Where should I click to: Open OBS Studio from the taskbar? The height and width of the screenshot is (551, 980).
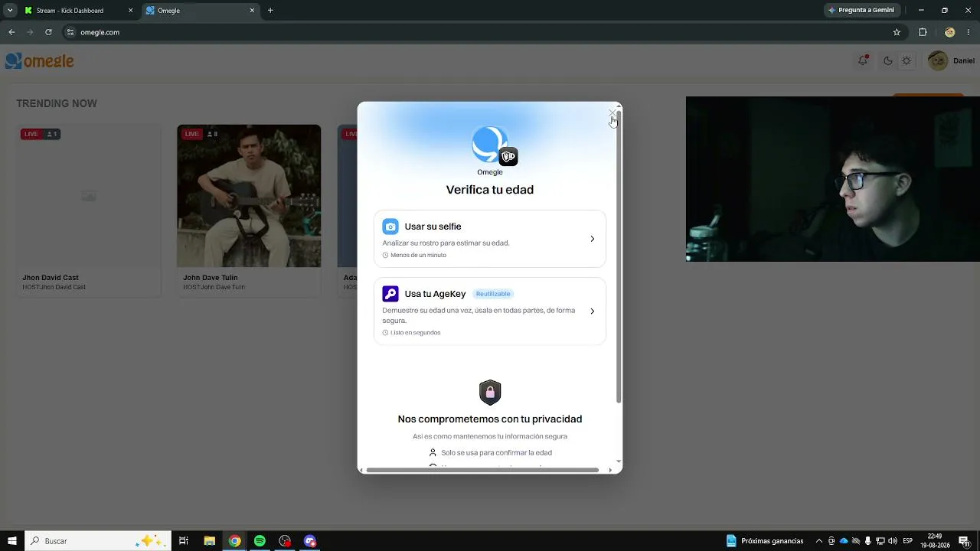click(285, 541)
